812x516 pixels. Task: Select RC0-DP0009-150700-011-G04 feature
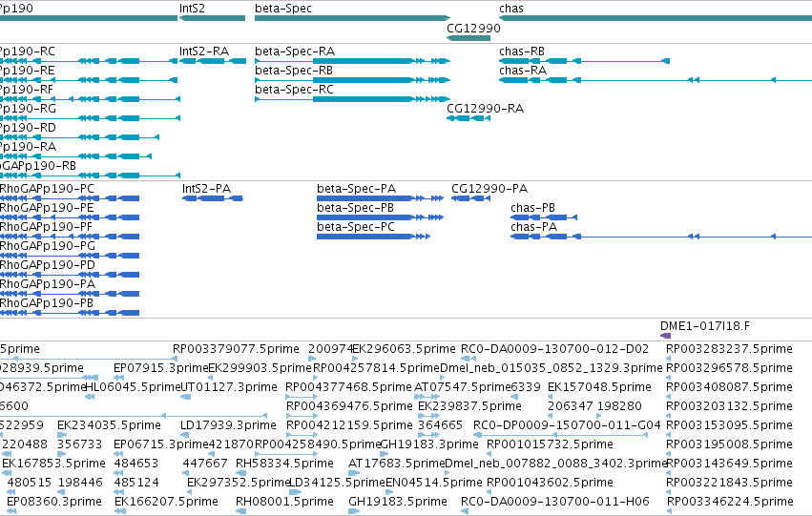pos(560,435)
